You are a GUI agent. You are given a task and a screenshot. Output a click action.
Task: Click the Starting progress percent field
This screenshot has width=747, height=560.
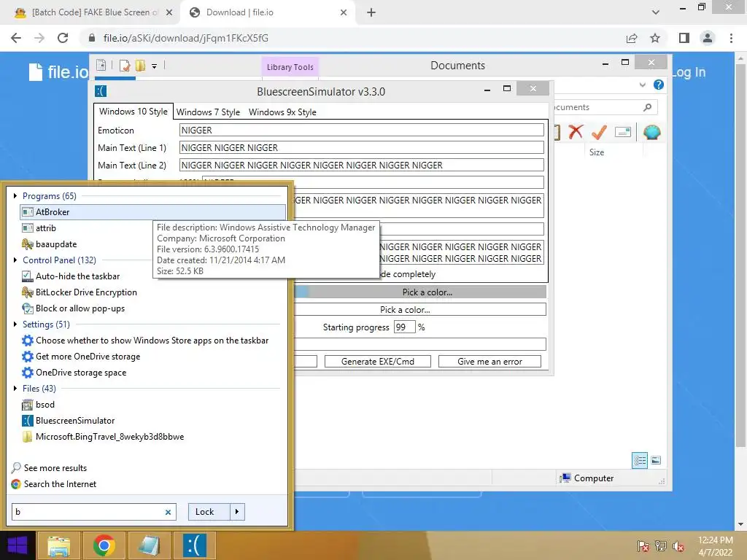(404, 327)
